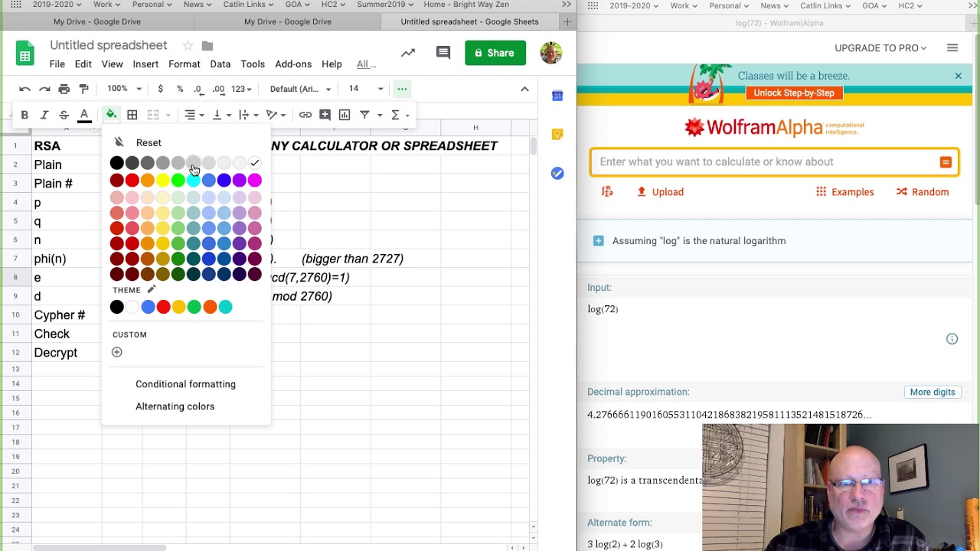This screenshot has width=980, height=551.
Task: Click the insert chart icon
Action: pyautogui.click(x=345, y=115)
